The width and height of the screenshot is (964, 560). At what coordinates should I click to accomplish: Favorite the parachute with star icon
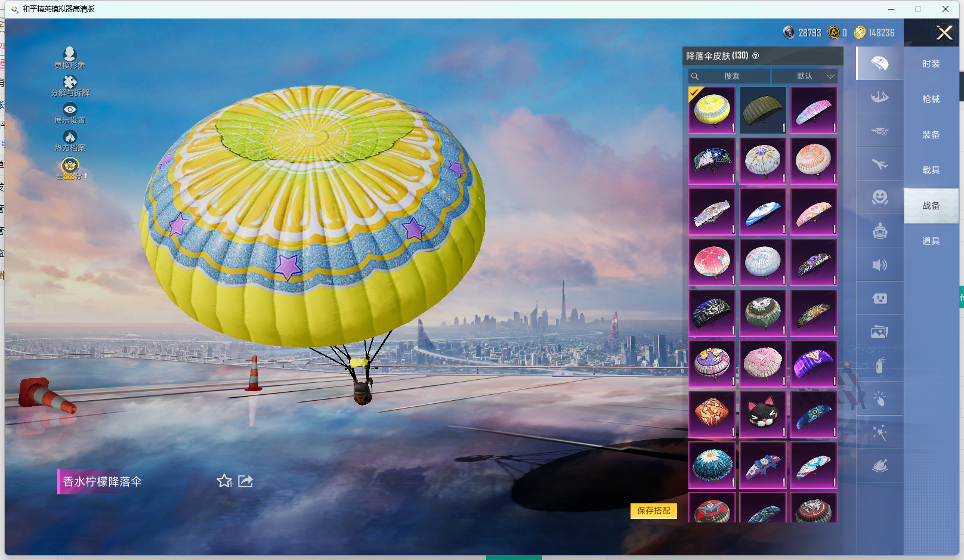[x=224, y=481]
